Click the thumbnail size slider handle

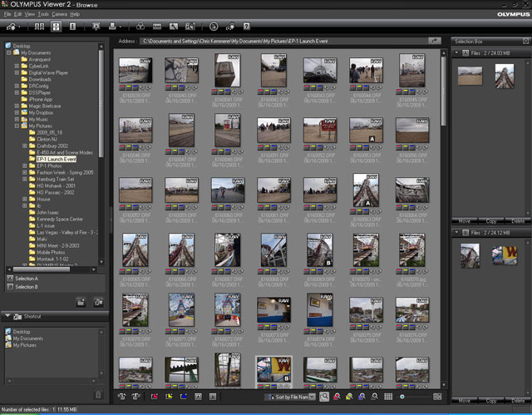402,397
